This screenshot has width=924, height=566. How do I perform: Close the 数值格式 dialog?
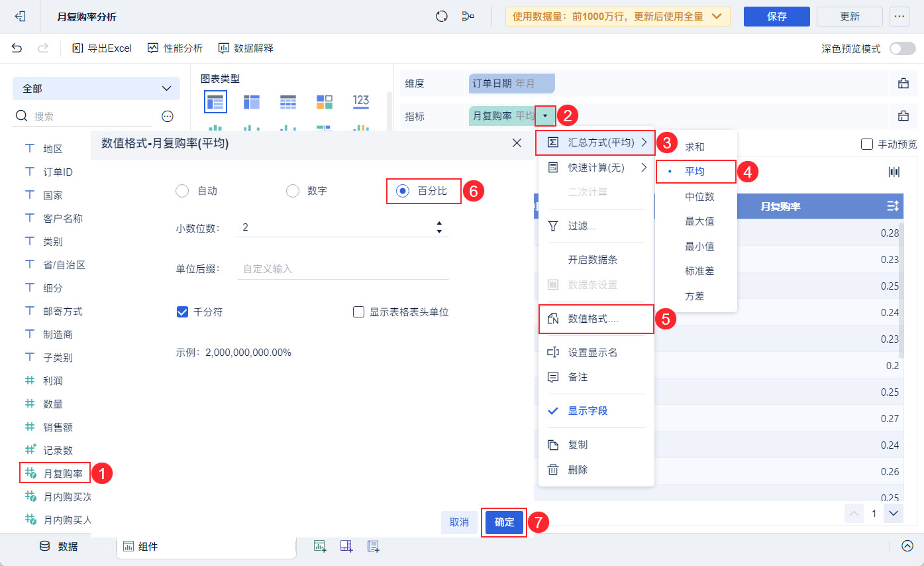(517, 142)
